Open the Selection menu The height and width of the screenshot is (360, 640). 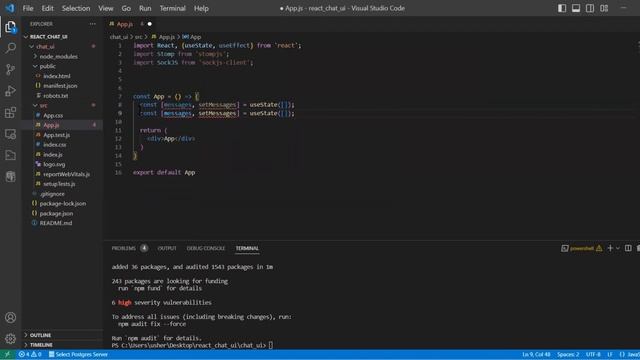76,8
